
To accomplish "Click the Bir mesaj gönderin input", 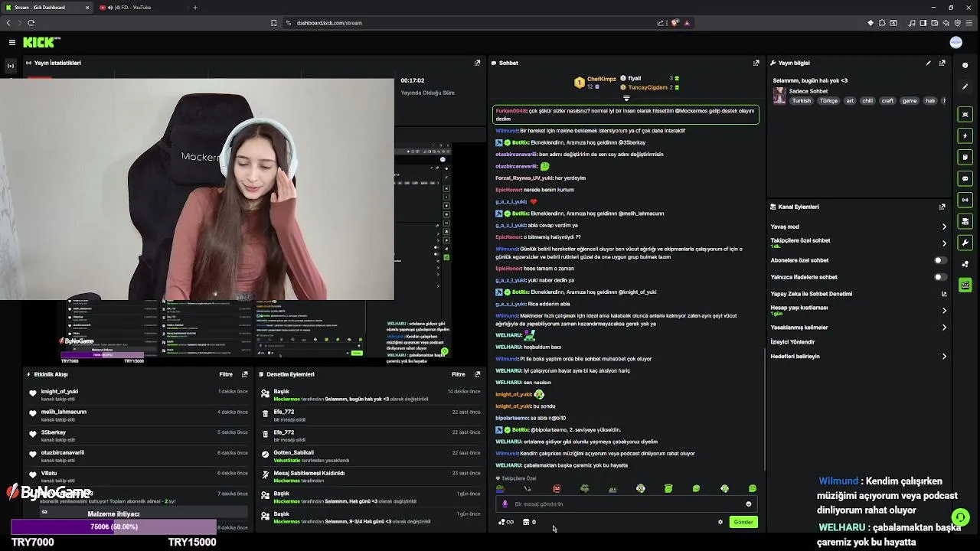I will click(626, 504).
